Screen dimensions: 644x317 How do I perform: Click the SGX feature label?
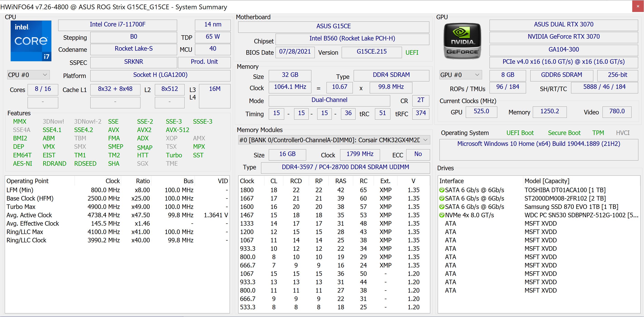[142, 164]
